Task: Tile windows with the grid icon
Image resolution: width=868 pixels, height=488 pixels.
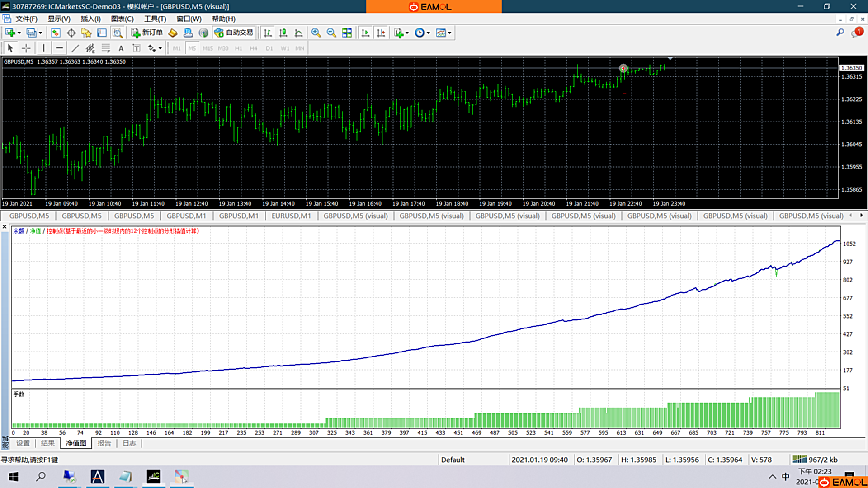Action: [347, 33]
